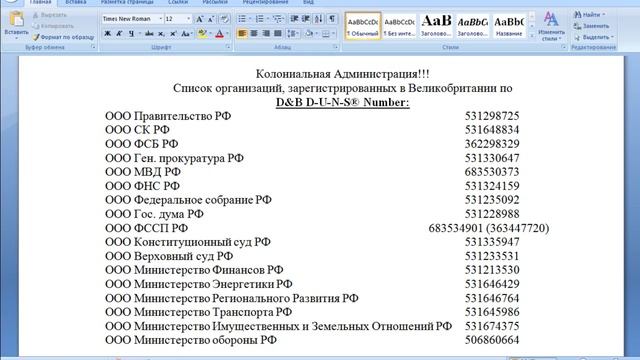This screenshot has height=360, width=640.
Task: Toggle Align Left paragraph alignment
Action: 242,33
